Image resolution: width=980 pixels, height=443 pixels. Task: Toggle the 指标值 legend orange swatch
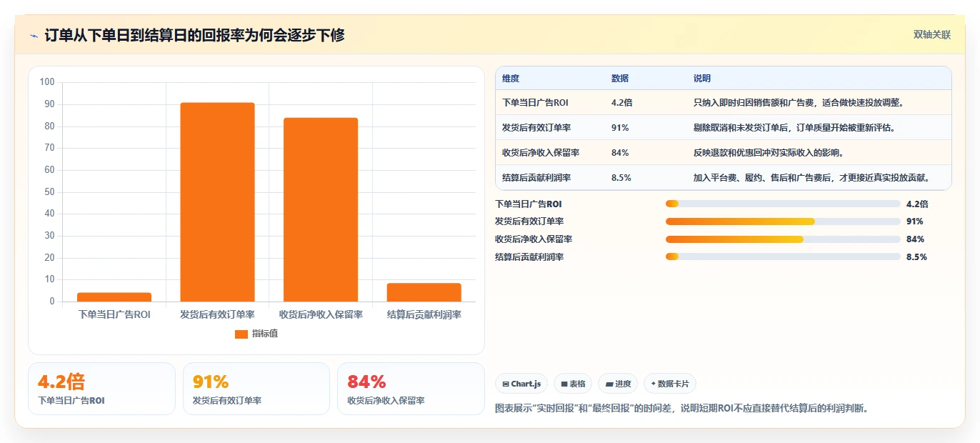click(x=241, y=334)
